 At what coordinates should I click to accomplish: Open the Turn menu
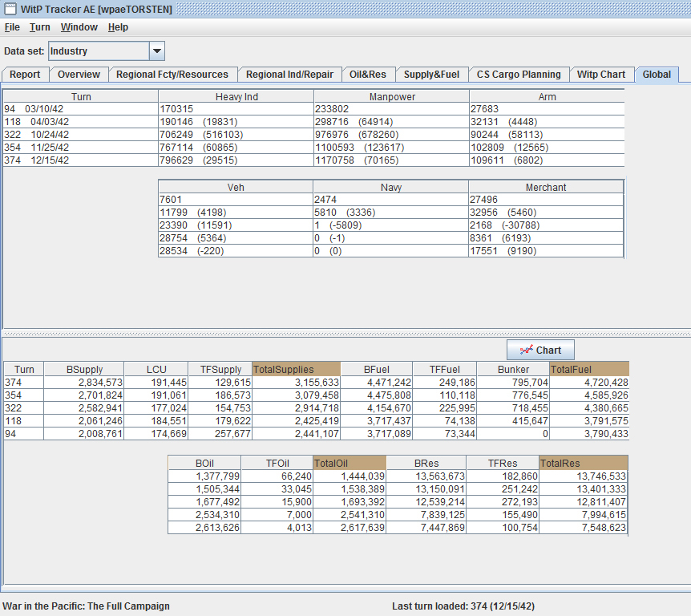pyautogui.click(x=39, y=27)
